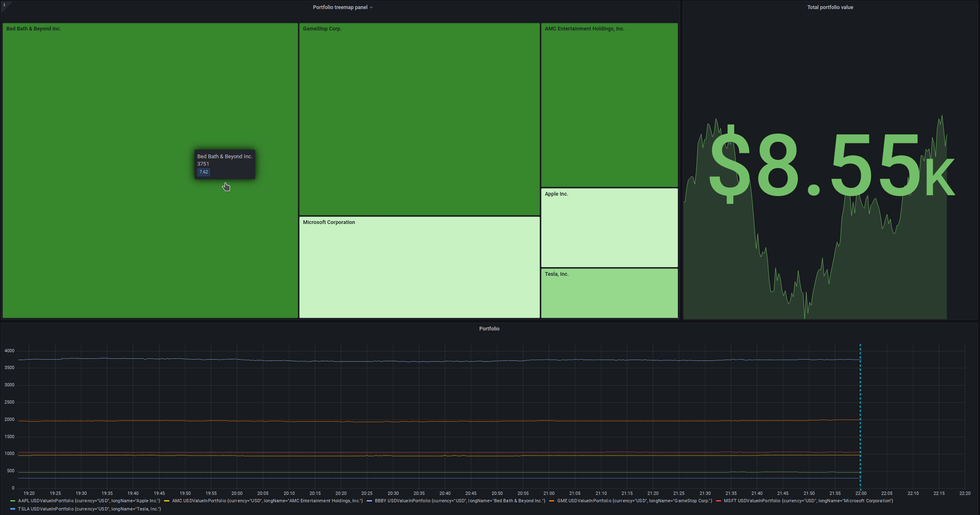Click the Total portfolio value panel title
Viewport: 980px width, 515px height.
[x=830, y=7]
